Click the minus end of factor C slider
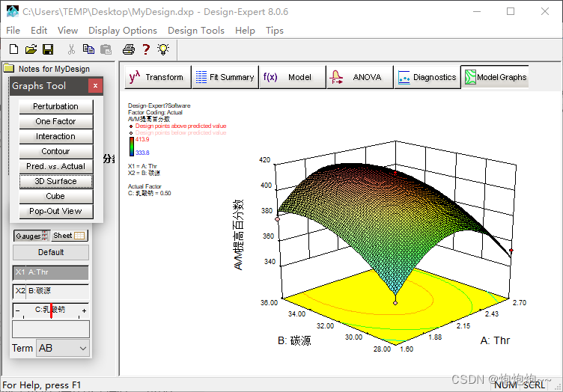Viewport: 563px width, 392px height. click(x=18, y=310)
